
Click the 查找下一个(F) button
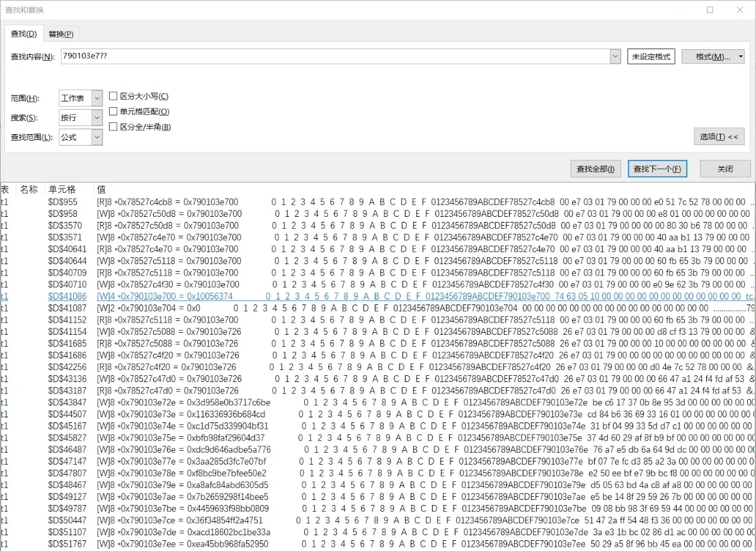point(656,169)
